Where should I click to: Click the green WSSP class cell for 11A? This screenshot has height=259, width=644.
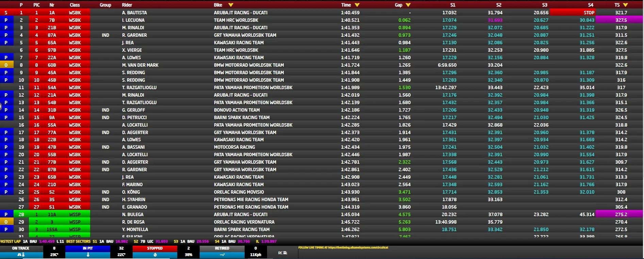pos(75,214)
